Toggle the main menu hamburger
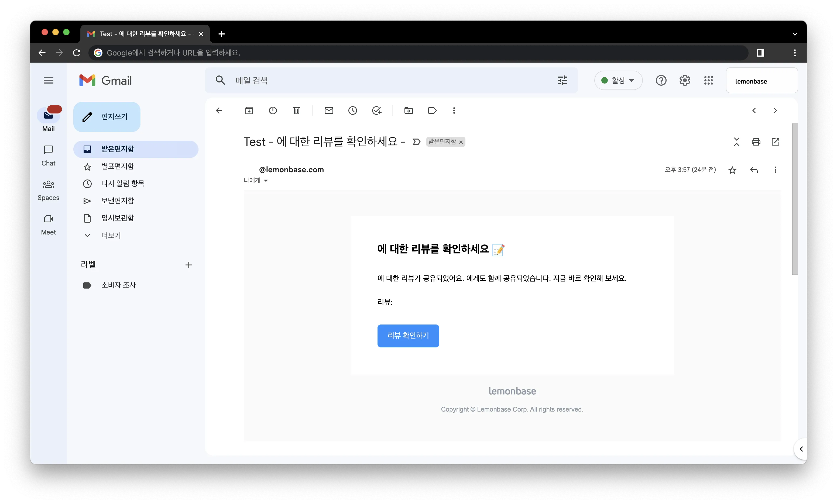The height and width of the screenshot is (504, 837). pos(48,81)
